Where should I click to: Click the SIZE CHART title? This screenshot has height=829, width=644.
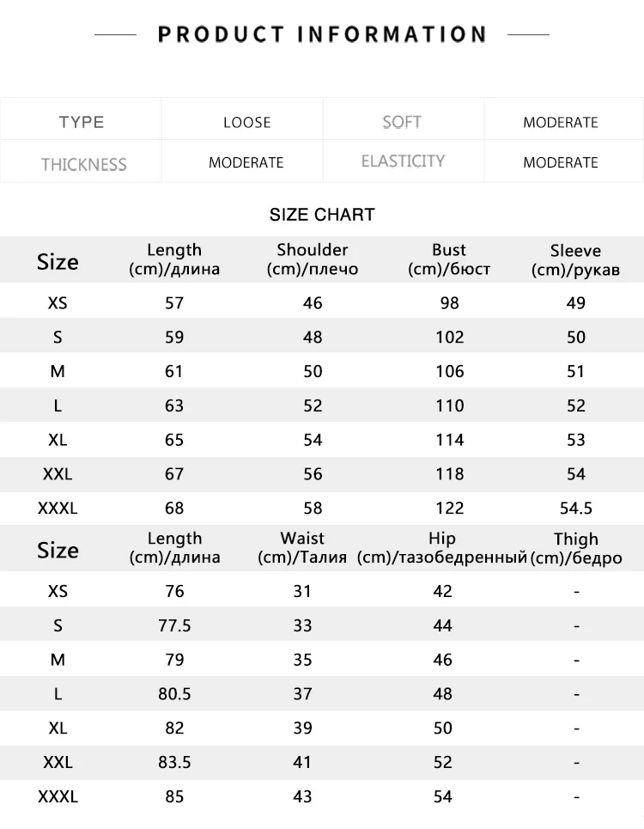click(322, 215)
